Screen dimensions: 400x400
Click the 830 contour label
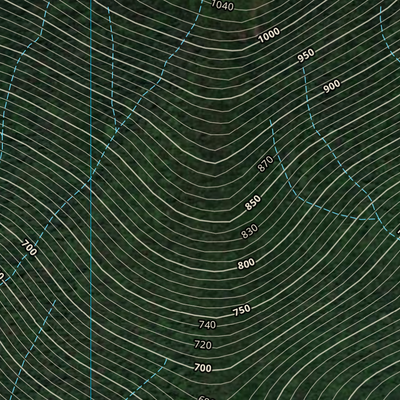click(250, 231)
